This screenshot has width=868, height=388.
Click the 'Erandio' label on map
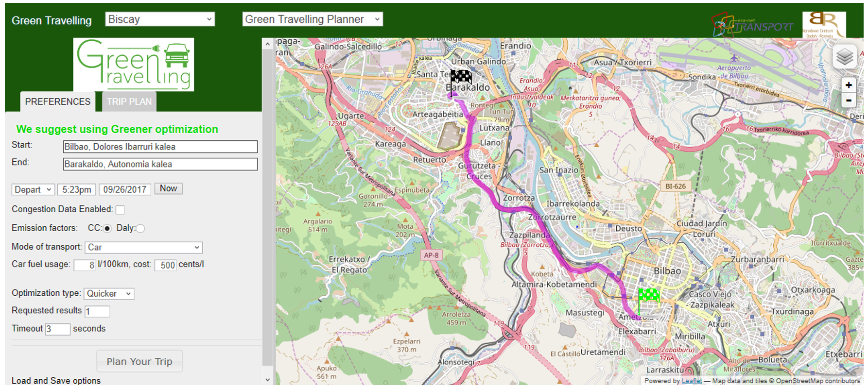(x=516, y=46)
